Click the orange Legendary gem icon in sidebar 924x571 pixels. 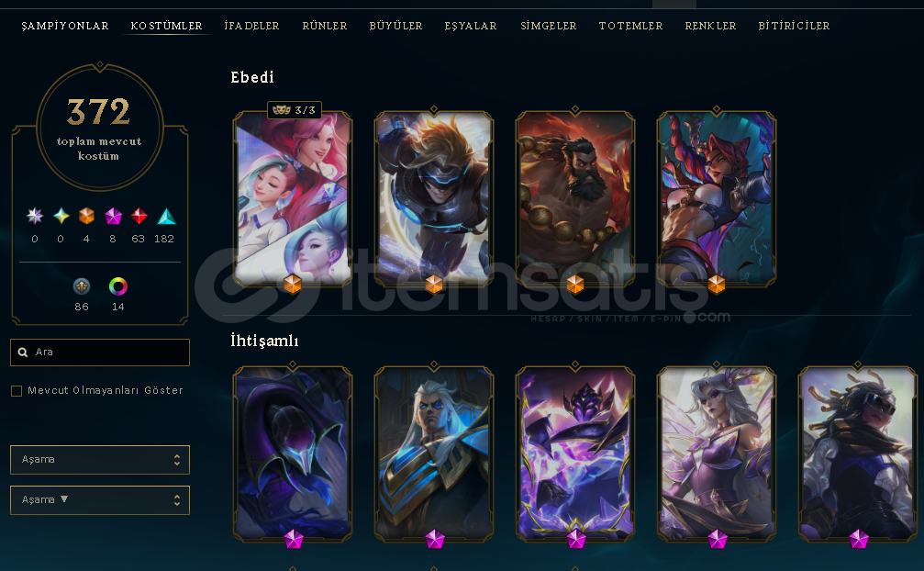click(x=86, y=217)
